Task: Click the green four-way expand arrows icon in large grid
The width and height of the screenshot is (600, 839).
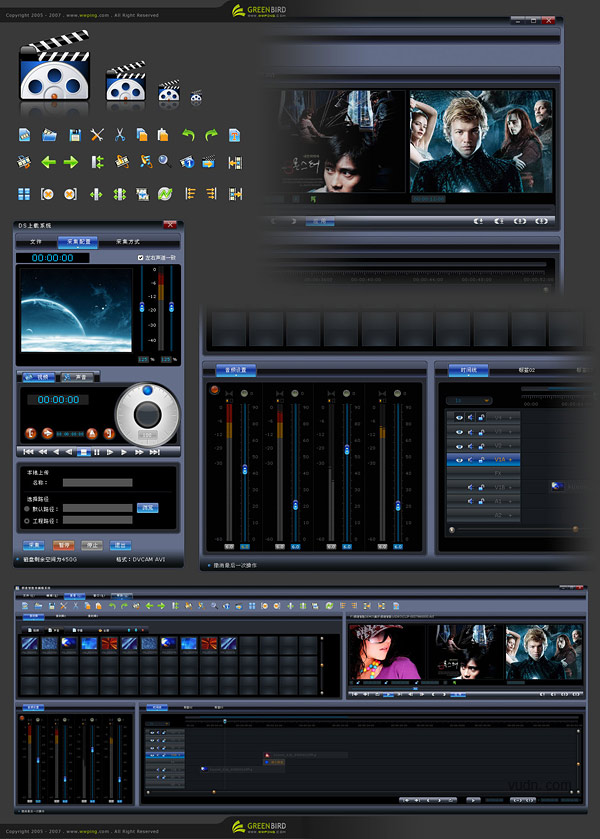Action: tap(120, 194)
